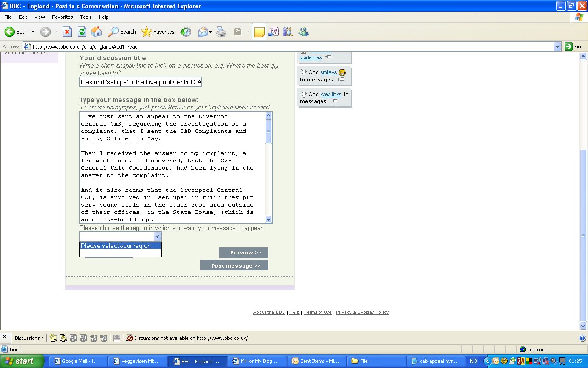588x368 pixels.
Task: Open the Filer folder taskbar button
Action: click(376, 361)
